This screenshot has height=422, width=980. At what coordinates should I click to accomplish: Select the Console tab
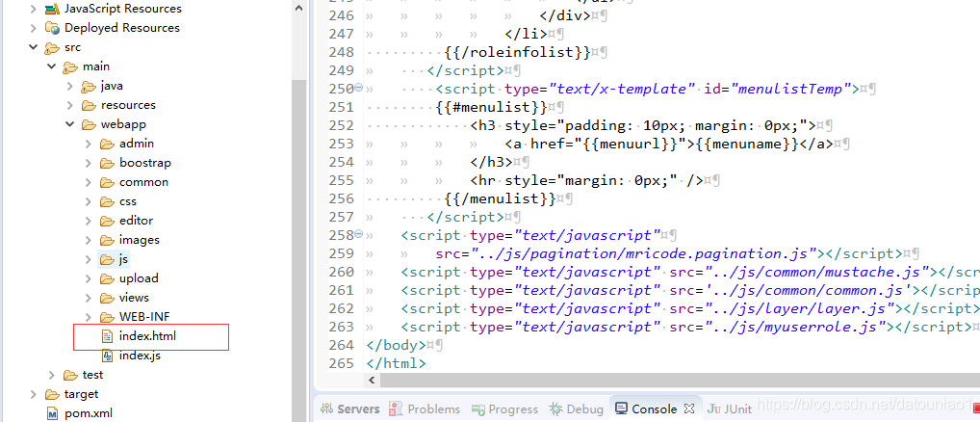tap(655, 409)
